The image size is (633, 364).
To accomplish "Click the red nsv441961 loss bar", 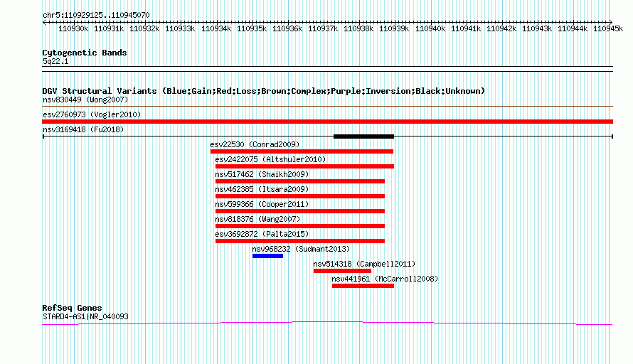I will click(x=363, y=286).
